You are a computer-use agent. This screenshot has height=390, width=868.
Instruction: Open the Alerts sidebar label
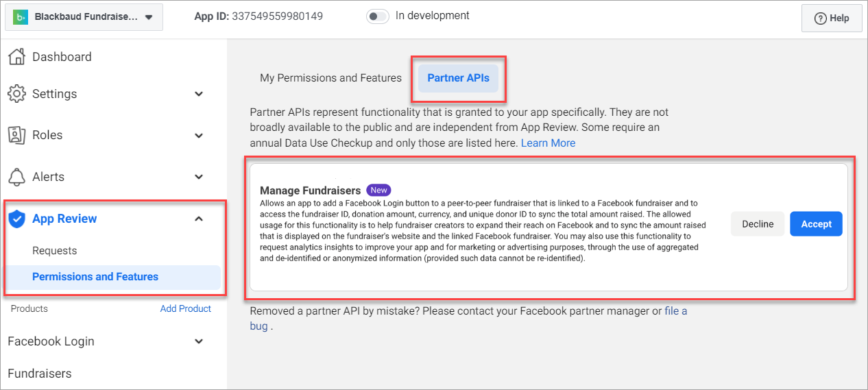(48, 177)
